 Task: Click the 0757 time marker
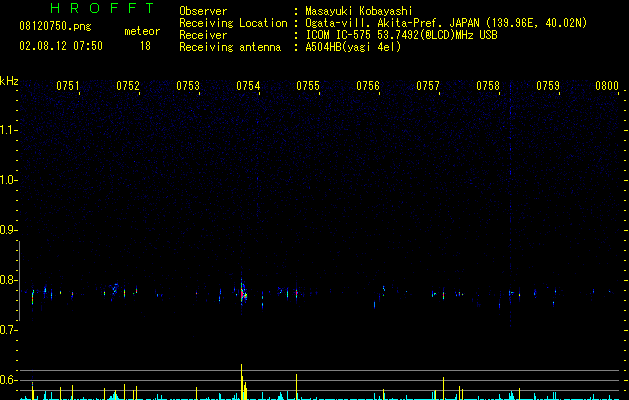tap(428, 86)
